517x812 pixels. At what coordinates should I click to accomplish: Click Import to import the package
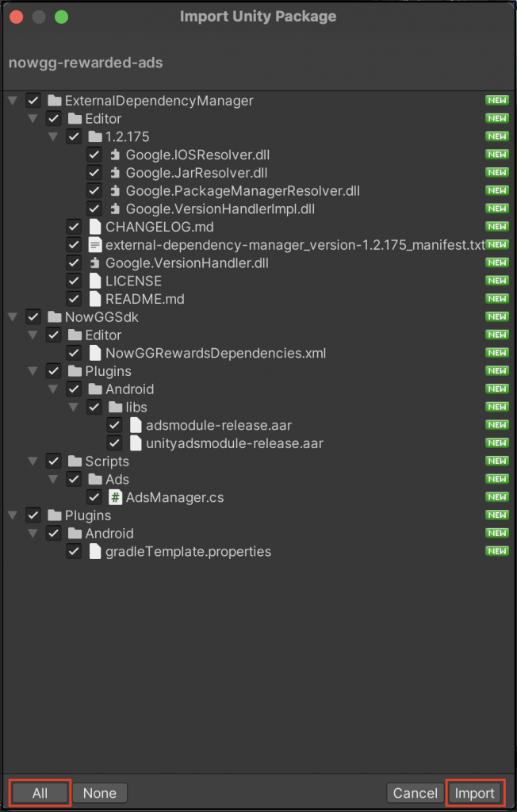coord(475,792)
